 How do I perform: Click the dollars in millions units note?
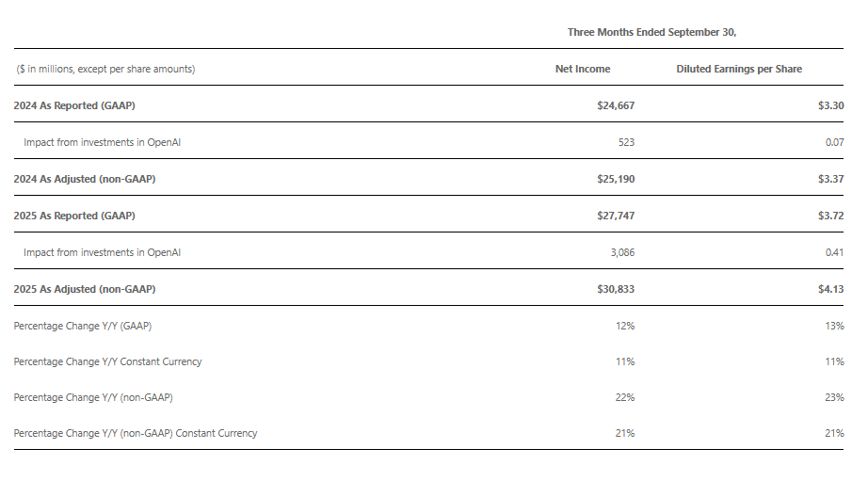[105, 69]
